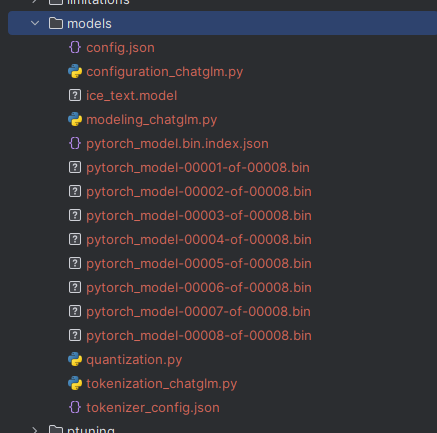The image size is (437, 433).
Task: Click the Python icon beside tokenization_chatglm.py
Action: (x=75, y=383)
